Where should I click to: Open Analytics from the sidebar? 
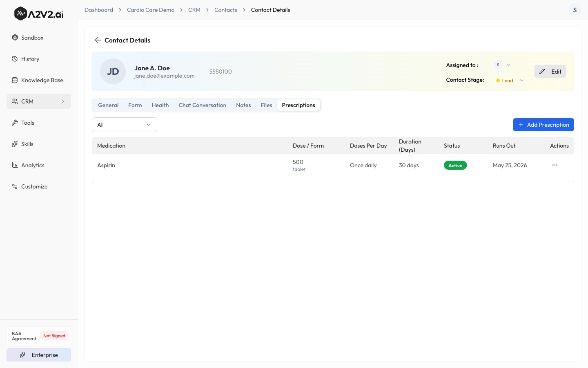point(32,165)
